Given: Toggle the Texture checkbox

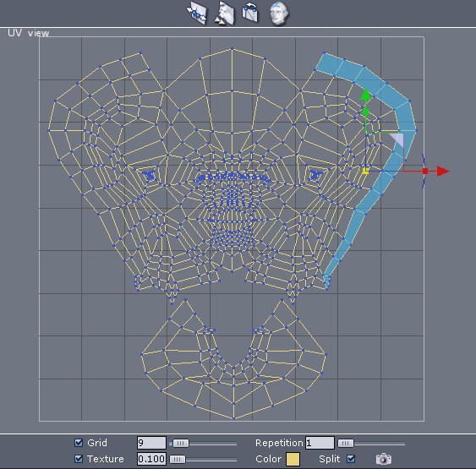Looking at the screenshot, I should [x=79, y=459].
